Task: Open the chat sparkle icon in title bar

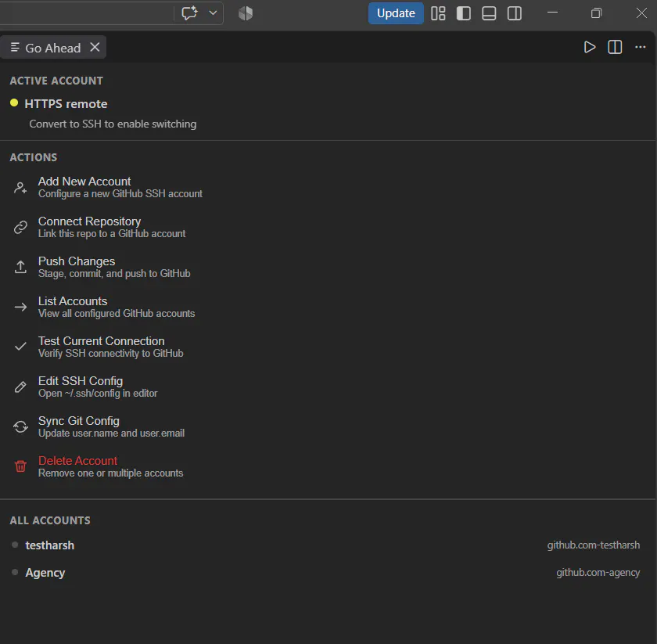Action: [x=189, y=13]
